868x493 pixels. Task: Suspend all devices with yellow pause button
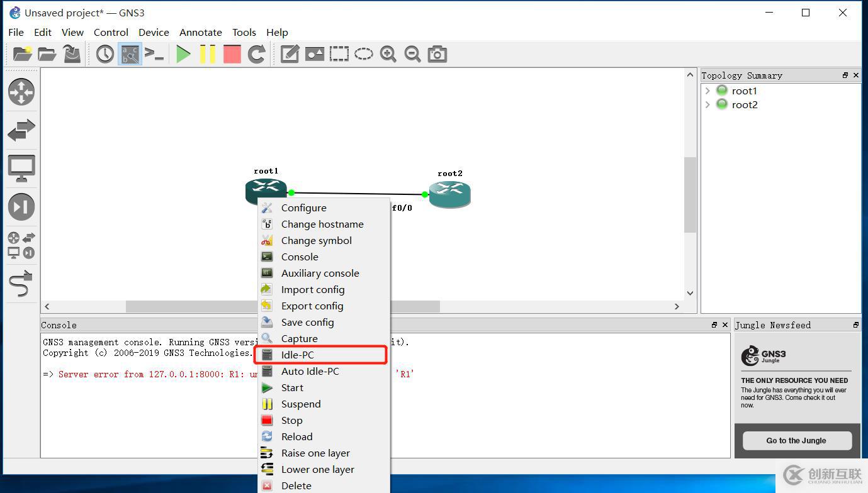tap(208, 54)
